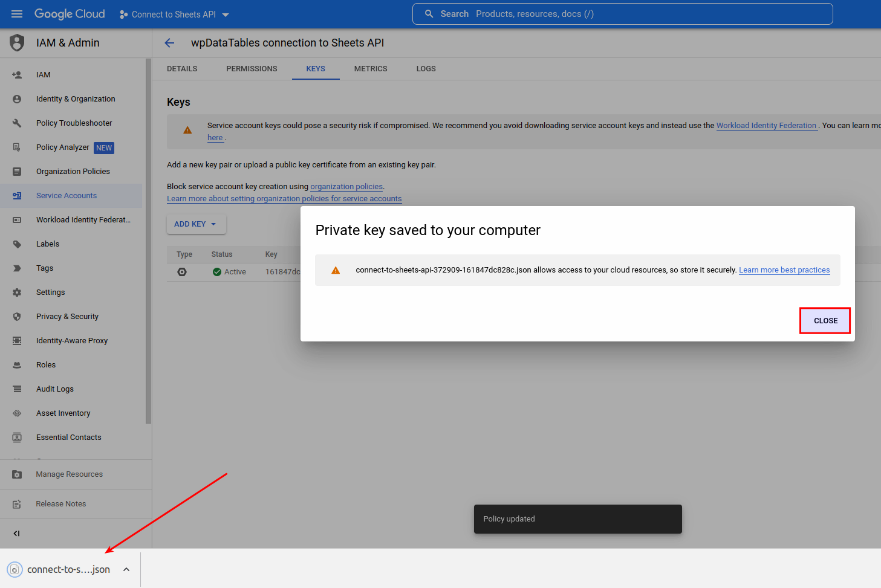881x588 pixels.
Task: Click the Google Cloud logo
Action: pos(68,13)
